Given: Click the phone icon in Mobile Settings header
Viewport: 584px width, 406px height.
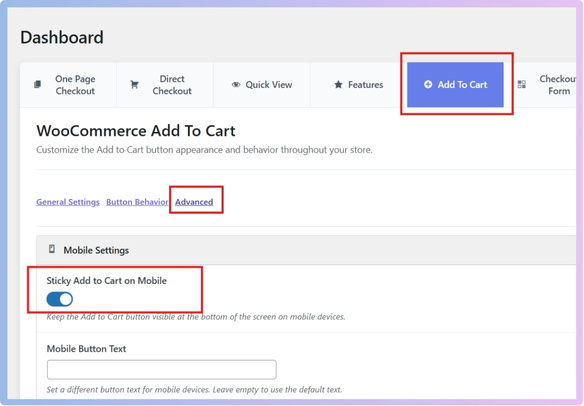Looking at the screenshot, I should click(52, 249).
